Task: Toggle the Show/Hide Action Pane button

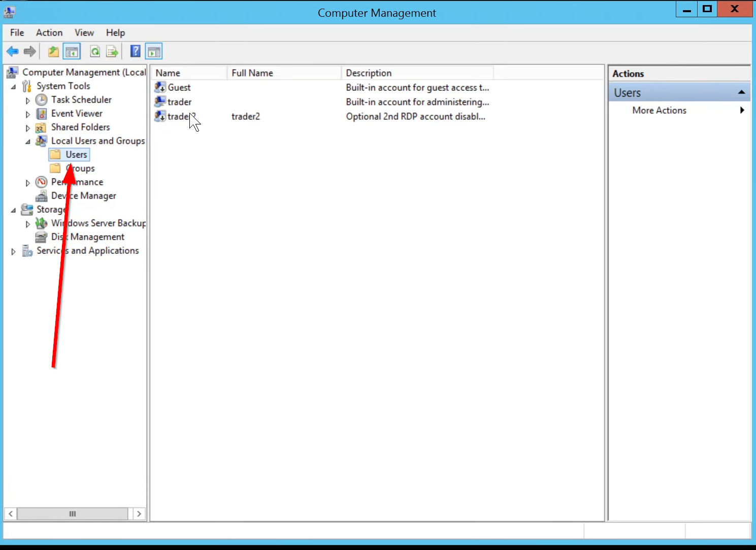Action: [x=154, y=51]
